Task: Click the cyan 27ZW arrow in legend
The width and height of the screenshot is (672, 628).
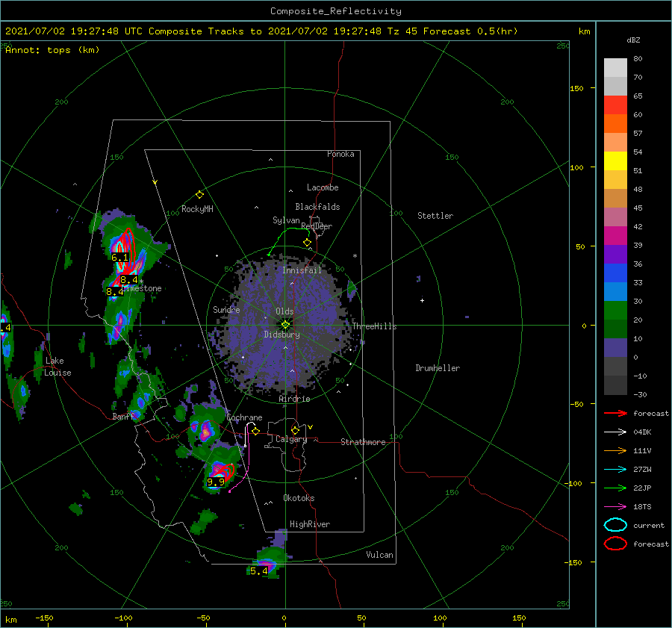Action: [x=615, y=470]
